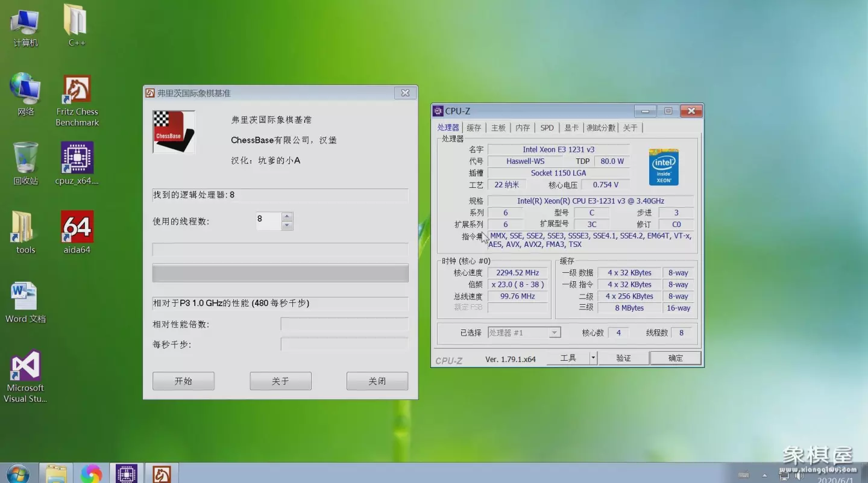The width and height of the screenshot is (868, 483).
Task: Decrease thread count with down arrow
Action: pyautogui.click(x=288, y=226)
